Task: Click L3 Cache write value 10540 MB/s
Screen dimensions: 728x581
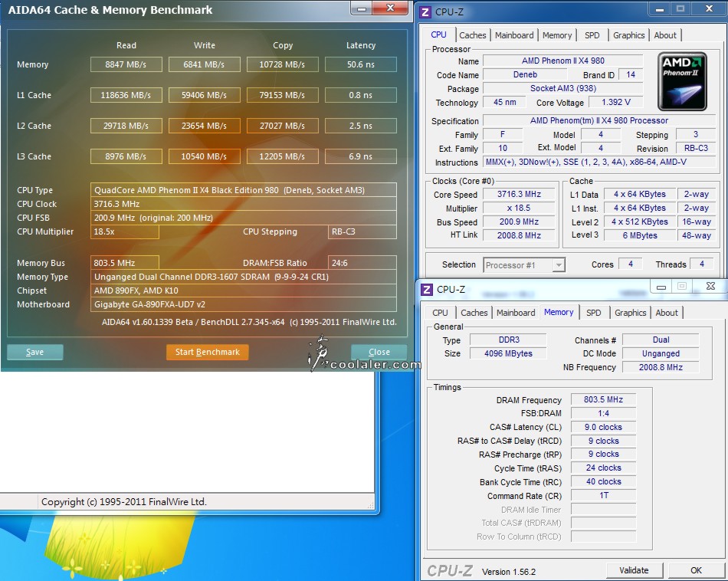Action: click(204, 156)
